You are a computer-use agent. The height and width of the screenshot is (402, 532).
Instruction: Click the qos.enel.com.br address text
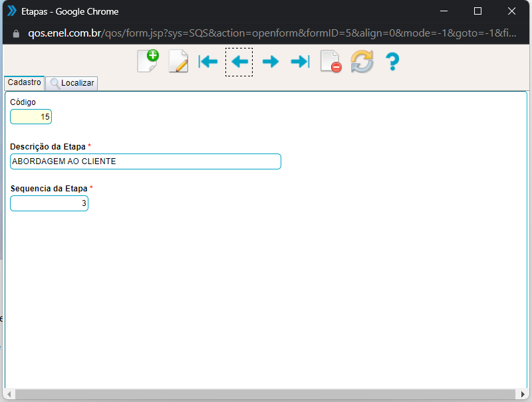63,33
